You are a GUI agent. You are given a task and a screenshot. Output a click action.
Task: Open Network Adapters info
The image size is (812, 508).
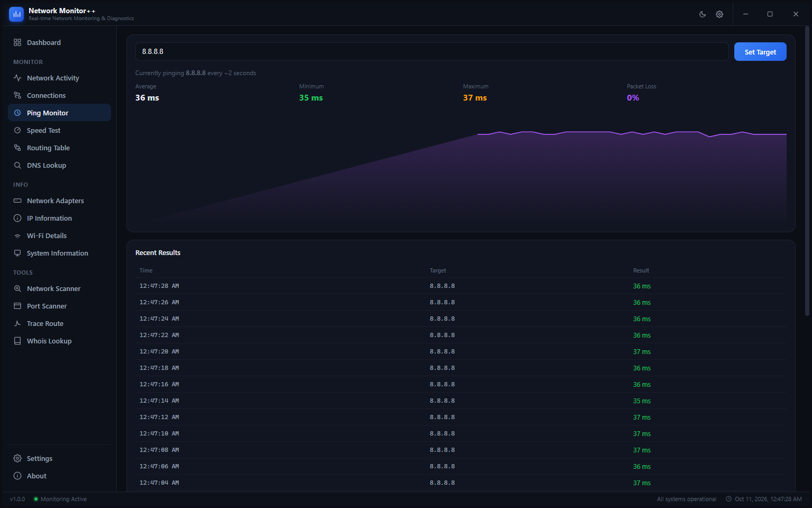(x=59, y=201)
